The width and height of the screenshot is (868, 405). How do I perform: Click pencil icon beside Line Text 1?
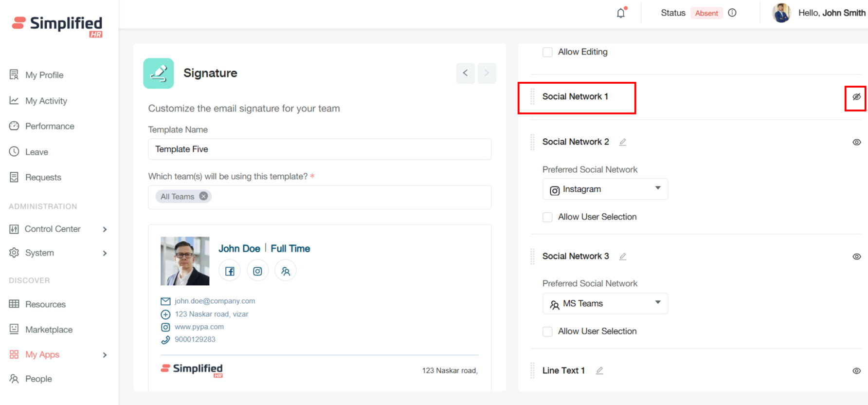pos(599,371)
